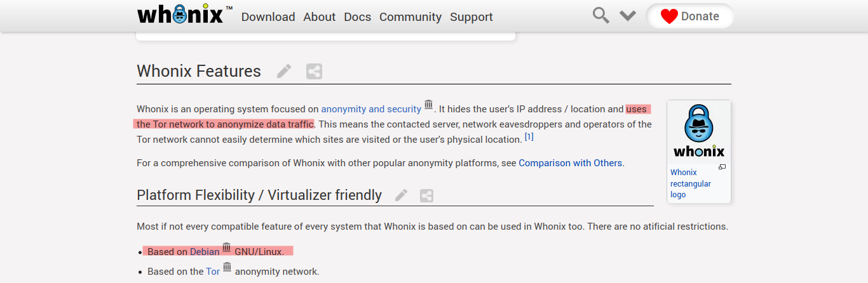868x283 pixels.
Task: Enlarge the thumbnail via magnify icon
Action: click(722, 167)
